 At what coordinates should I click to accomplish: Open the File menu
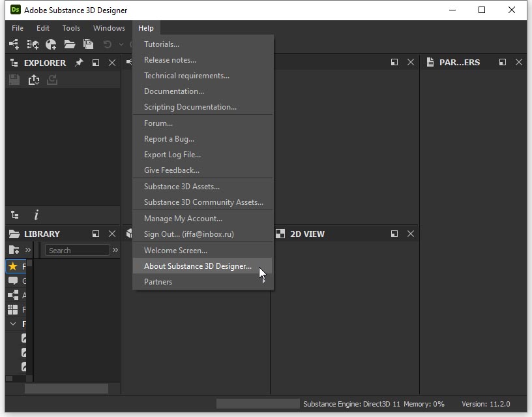coord(18,28)
